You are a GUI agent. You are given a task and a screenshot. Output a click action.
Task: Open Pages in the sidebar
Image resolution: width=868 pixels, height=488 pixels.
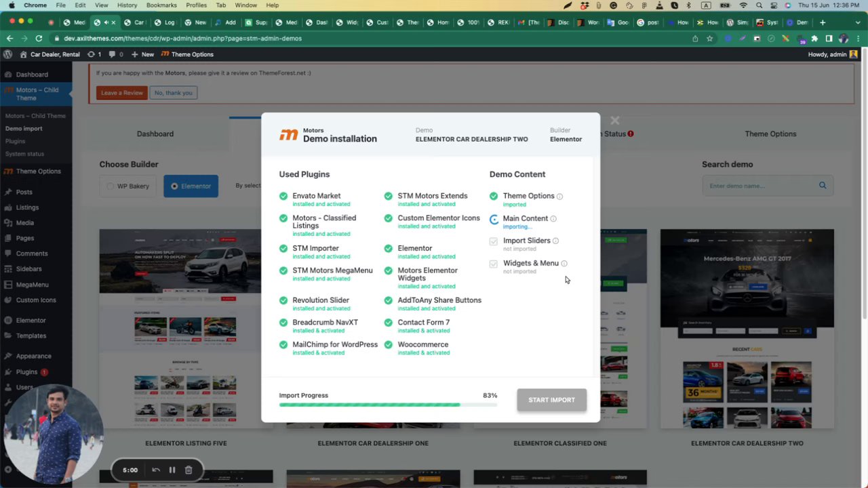(x=25, y=239)
